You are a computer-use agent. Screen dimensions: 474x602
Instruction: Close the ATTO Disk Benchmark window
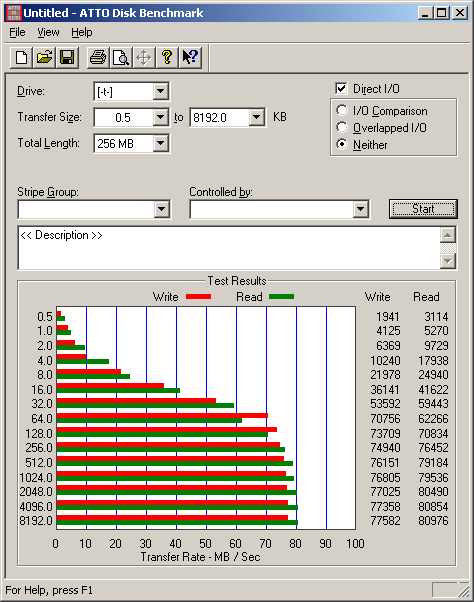[460, 13]
